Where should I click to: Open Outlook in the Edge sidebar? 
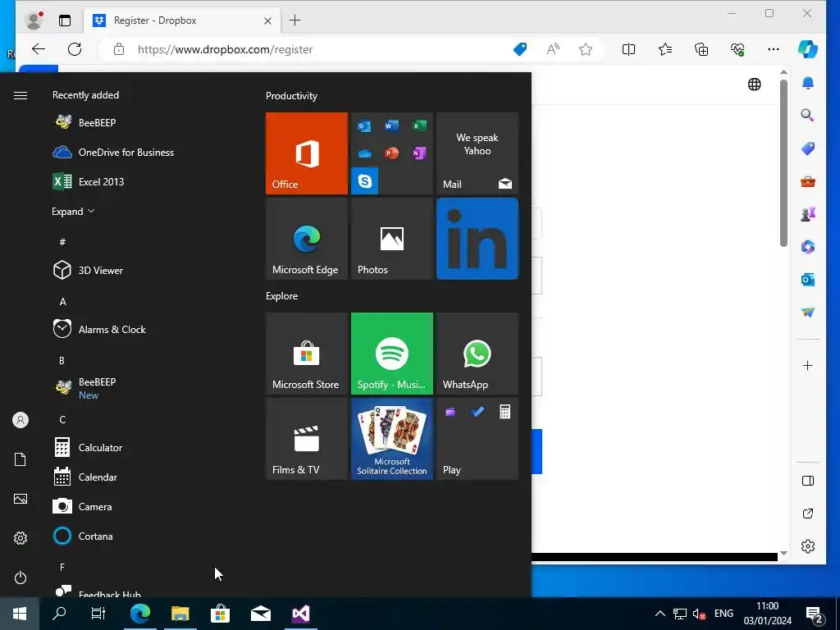pos(808,280)
